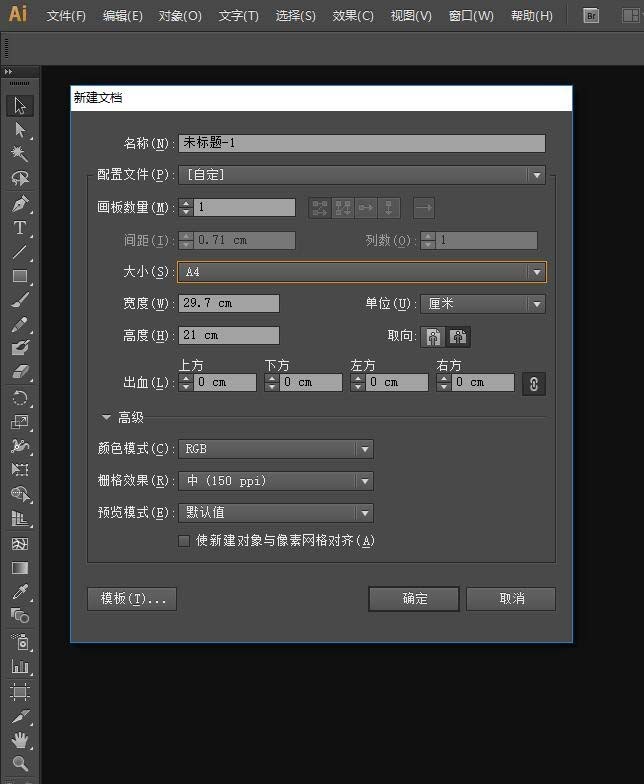Check align new objects to pixel grid
644x784 pixels.
(x=184, y=540)
